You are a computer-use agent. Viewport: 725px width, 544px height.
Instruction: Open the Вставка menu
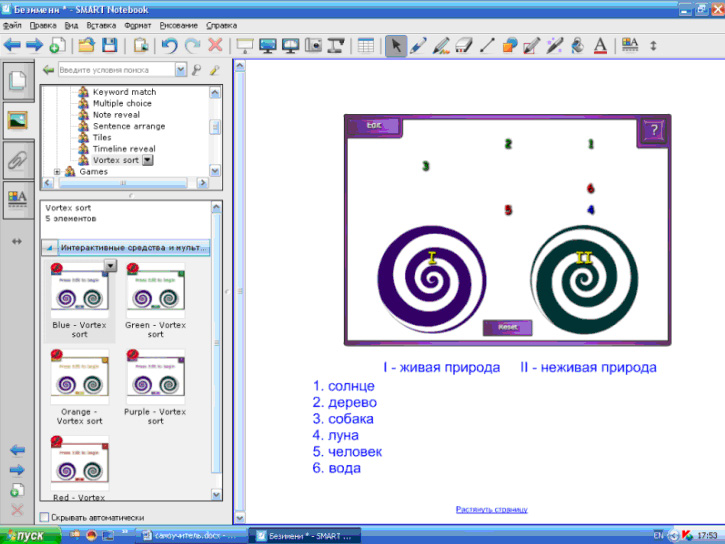click(x=101, y=23)
